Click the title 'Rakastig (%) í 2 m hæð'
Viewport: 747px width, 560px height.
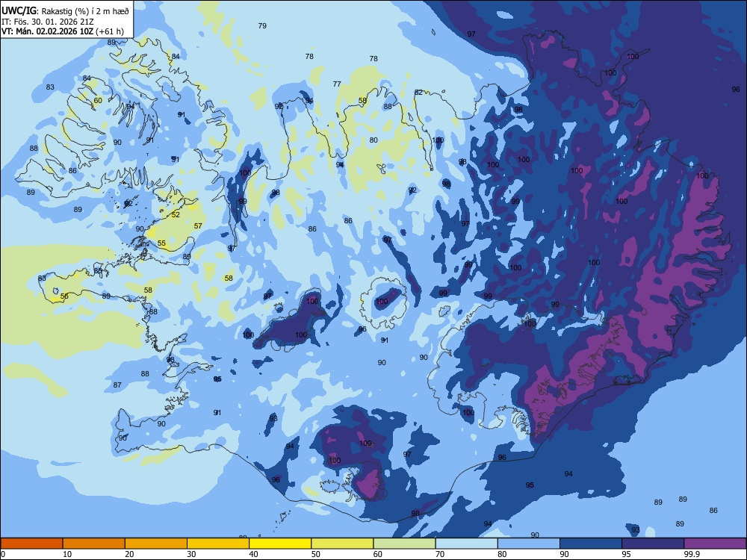coord(85,11)
